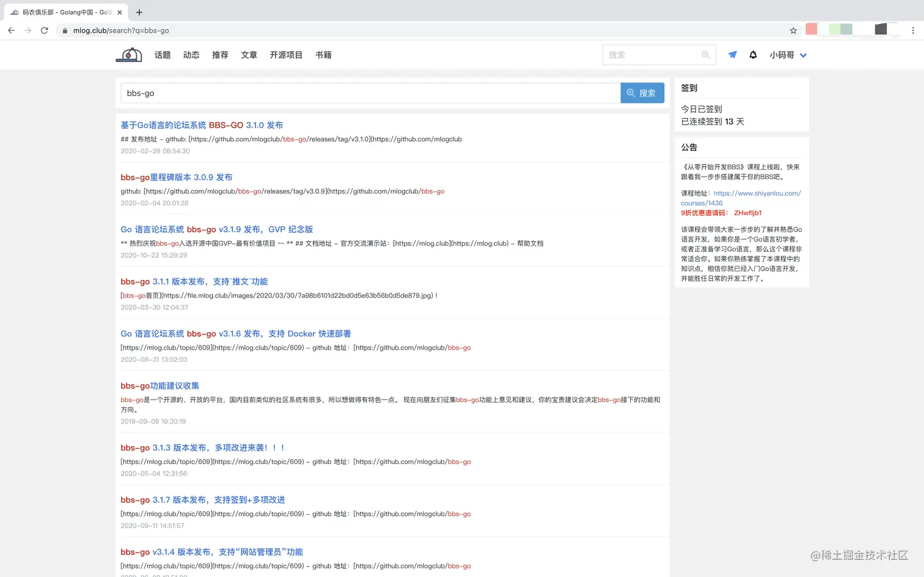
Task: Select the 开源项目 menu item
Action: [286, 54]
